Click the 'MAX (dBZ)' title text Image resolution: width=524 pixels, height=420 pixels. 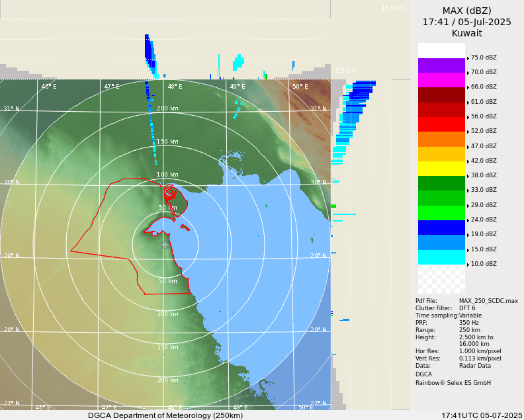coord(467,11)
